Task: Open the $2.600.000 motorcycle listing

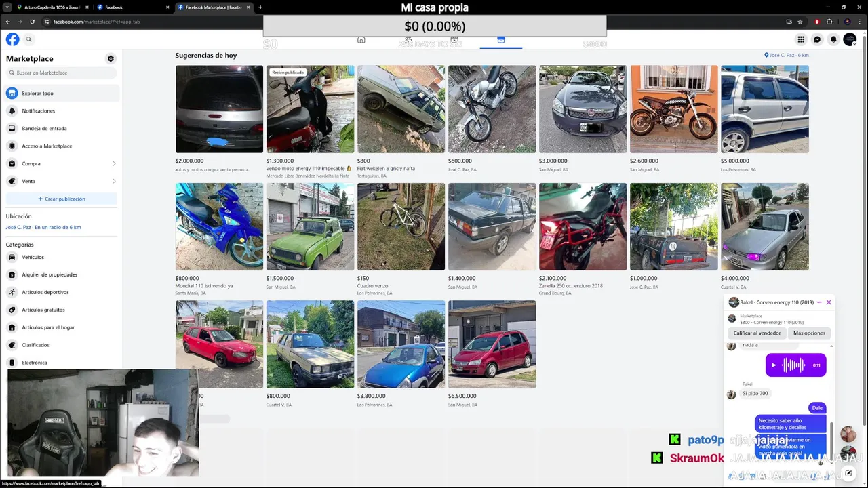Action: [x=673, y=109]
